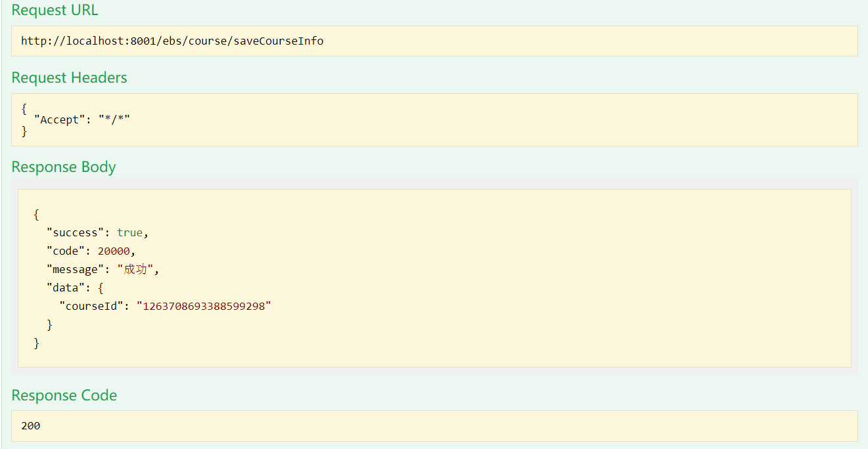
Task: Click the "courseId" key in response
Action: tap(91, 306)
